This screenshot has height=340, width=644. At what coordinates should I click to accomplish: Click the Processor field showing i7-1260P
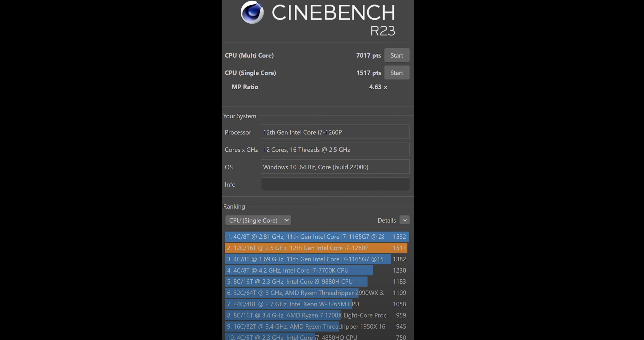click(x=335, y=132)
